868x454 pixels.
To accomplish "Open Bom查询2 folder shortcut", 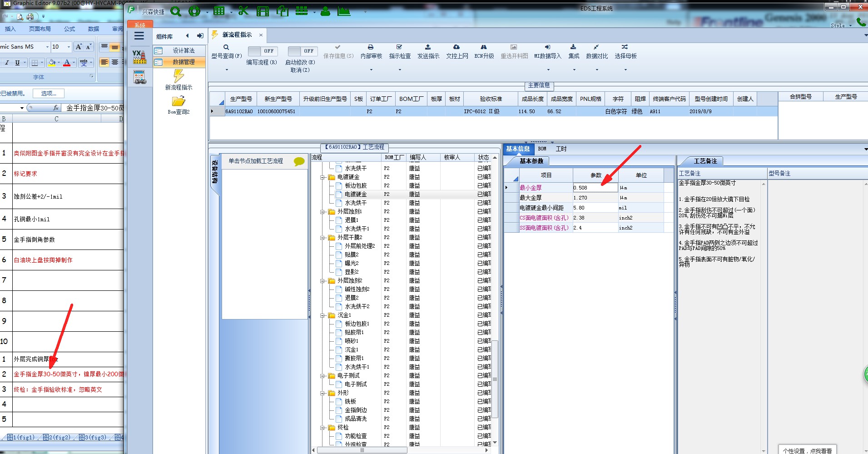I will point(179,105).
